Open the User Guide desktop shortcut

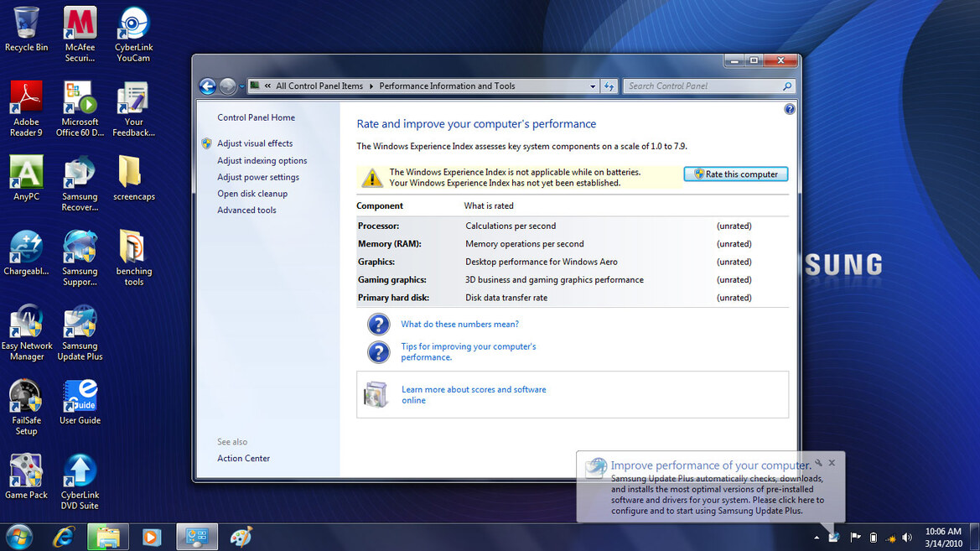[80, 402]
